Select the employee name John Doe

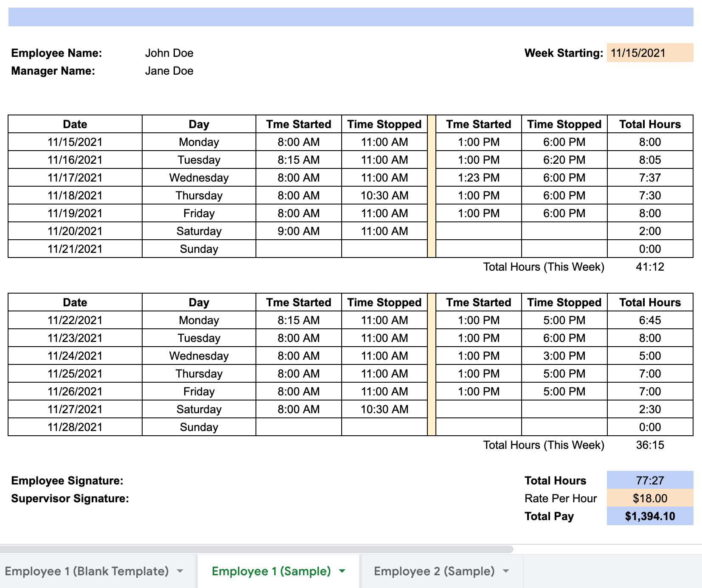click(169, 53)
